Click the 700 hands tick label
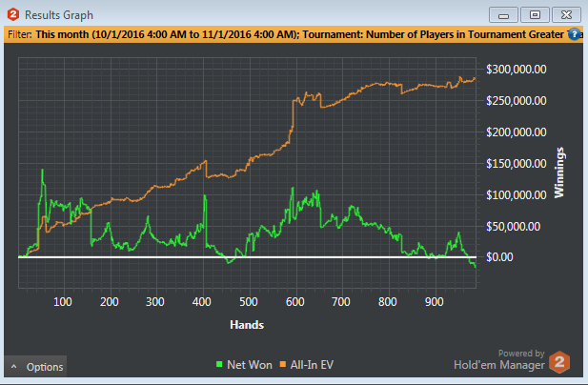This screenshot has width=588, height=385. [341, 302]
